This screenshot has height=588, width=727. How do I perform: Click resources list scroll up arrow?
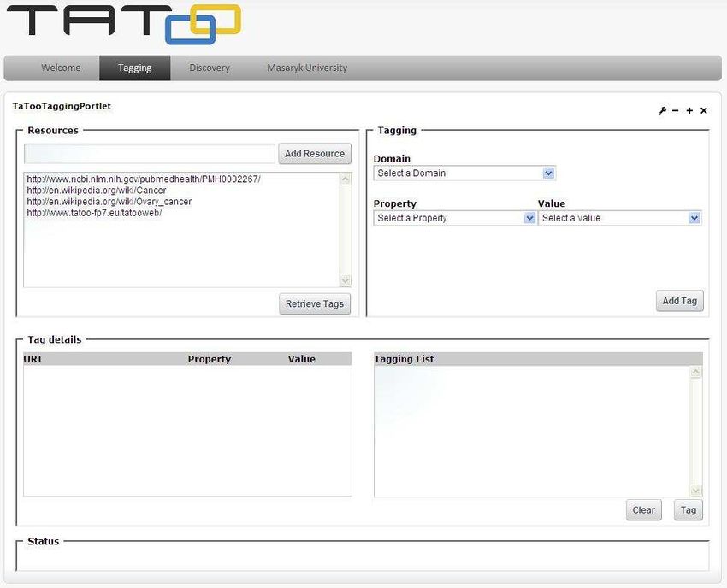pos(346,179)
